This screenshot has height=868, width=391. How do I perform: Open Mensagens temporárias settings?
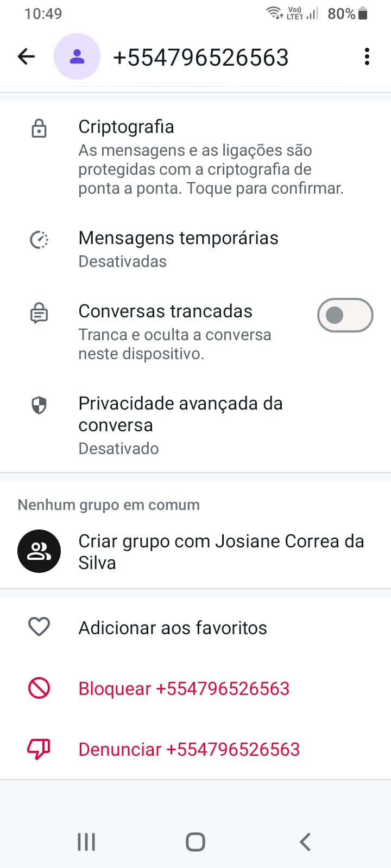[x=178, y=249]
